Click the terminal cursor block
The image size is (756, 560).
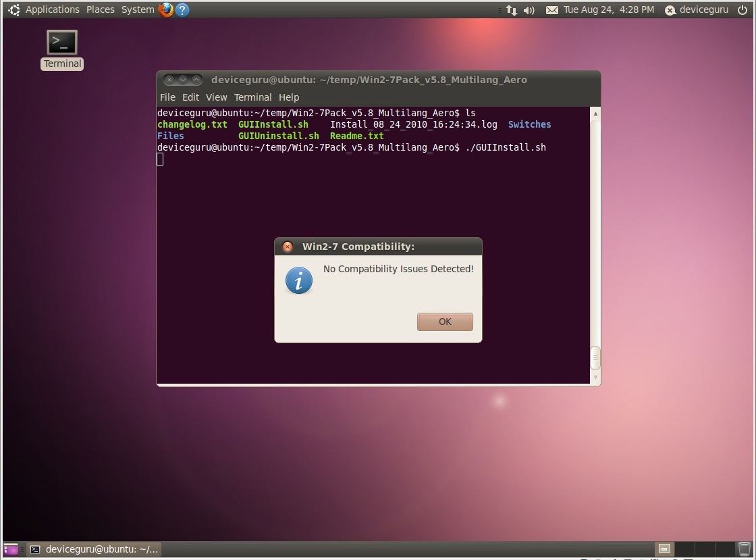pyautogui.click(x=160, y=159)
